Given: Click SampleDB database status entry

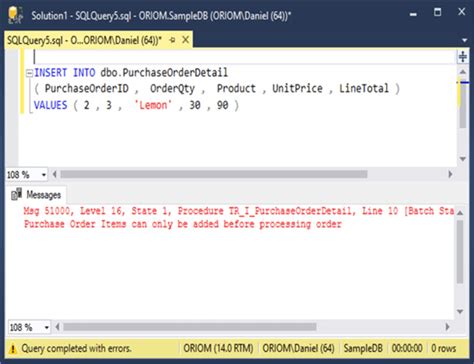Looking at the screenshot, I should pos(363,348).
